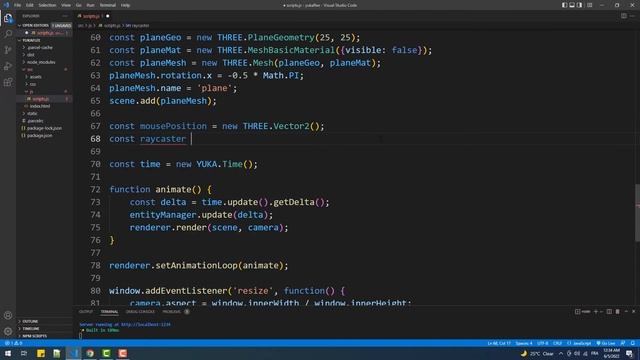
Task: Switch to the Output panel tab
Action: click(86, 311)
